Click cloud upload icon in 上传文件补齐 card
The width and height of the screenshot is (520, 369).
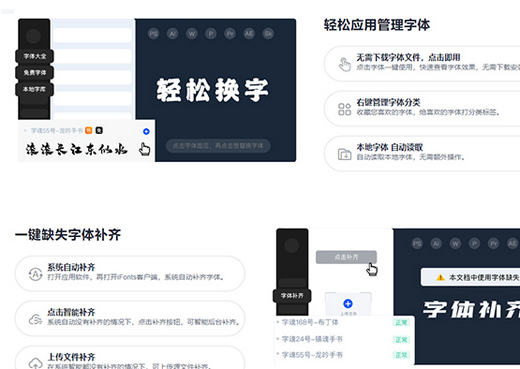35,363
